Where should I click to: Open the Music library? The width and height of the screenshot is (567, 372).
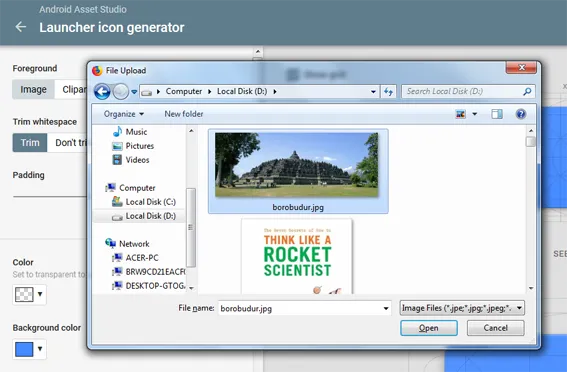[136, 132]
